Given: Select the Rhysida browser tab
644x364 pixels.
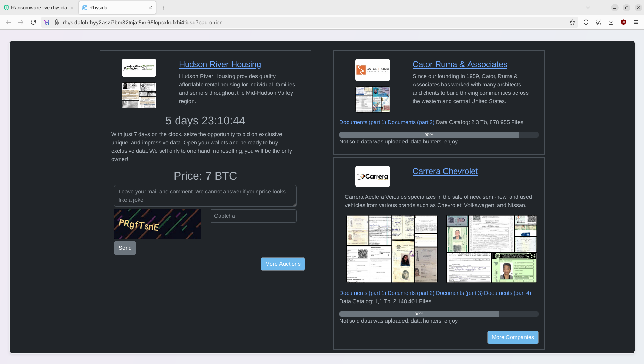Looking at the screenshot, I should tap(115, 7).
